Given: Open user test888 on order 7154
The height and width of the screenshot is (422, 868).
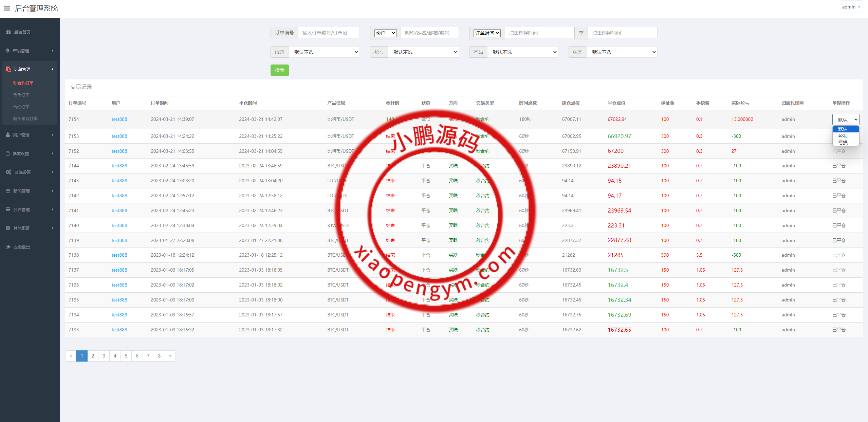Looking at the screenshot, I should (x=119, y=119).
